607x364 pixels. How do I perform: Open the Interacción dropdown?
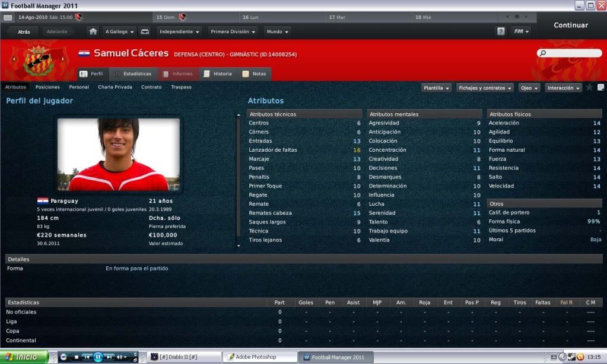(563, 88)
